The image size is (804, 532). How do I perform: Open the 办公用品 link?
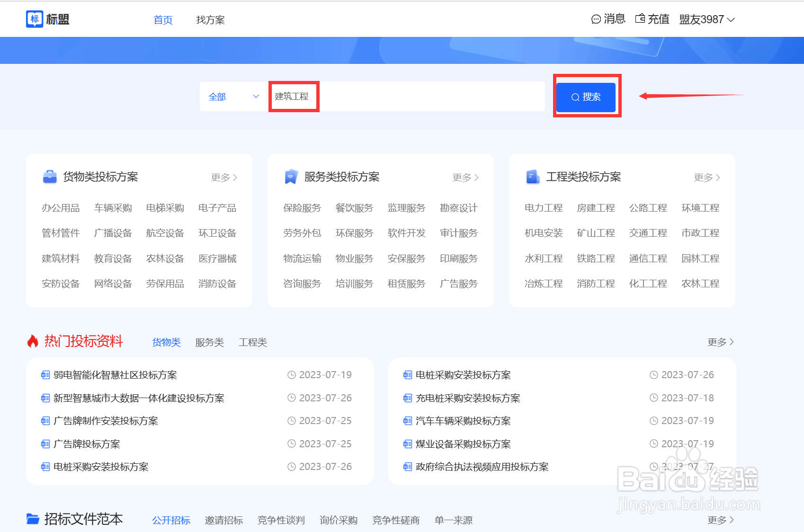[60, 207]
